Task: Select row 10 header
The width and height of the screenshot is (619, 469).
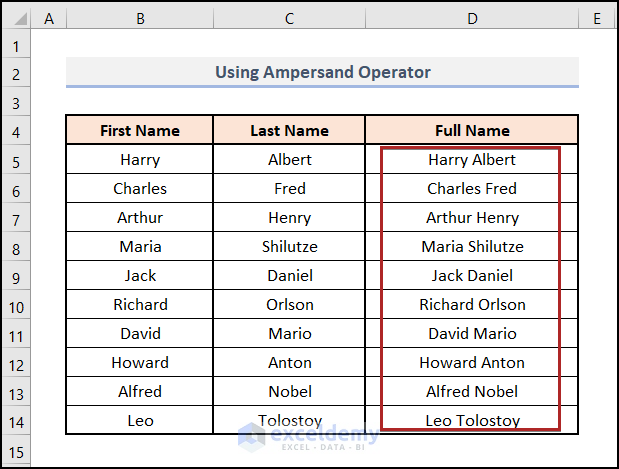Action: click(17, 305)
